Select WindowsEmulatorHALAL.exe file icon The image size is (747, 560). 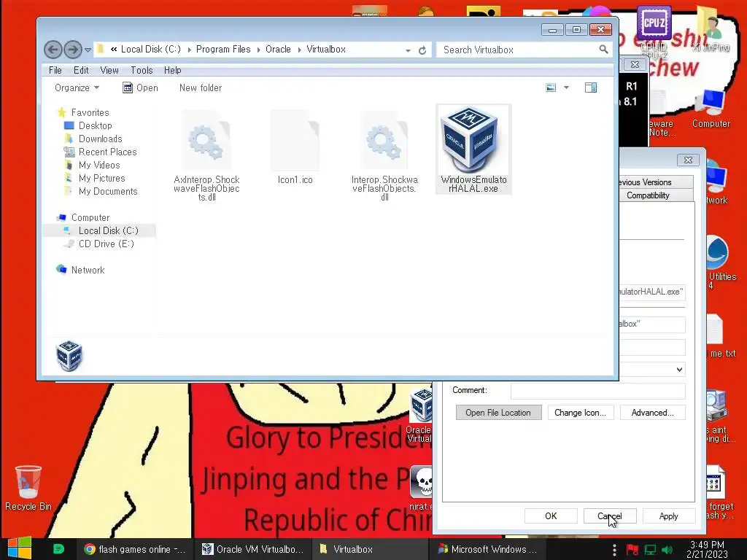click(x=473, y=139)
